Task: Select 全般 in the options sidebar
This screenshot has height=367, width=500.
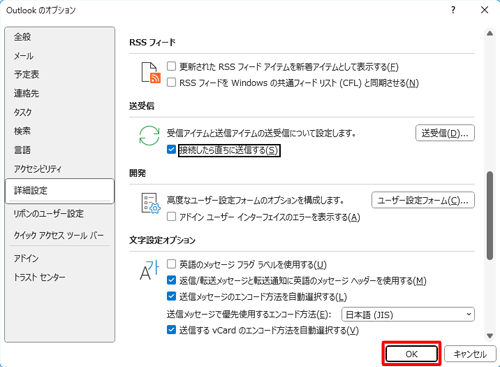Action: coord(60,37)
